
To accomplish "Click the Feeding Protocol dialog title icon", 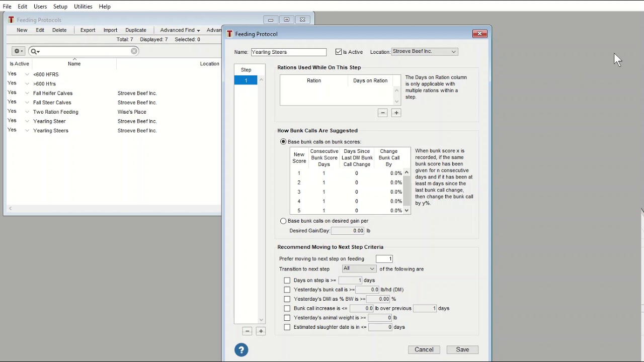I will point(229,34).
